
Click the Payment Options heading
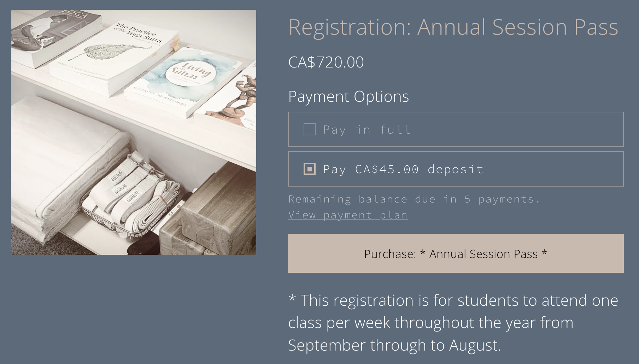(x=348, y=96)
